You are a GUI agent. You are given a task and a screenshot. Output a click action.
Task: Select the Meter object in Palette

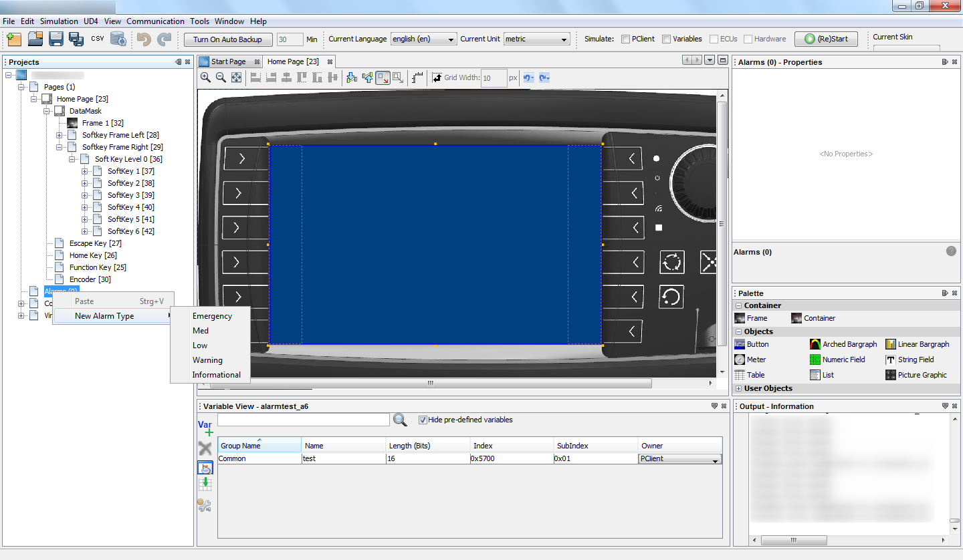[750, 360]
